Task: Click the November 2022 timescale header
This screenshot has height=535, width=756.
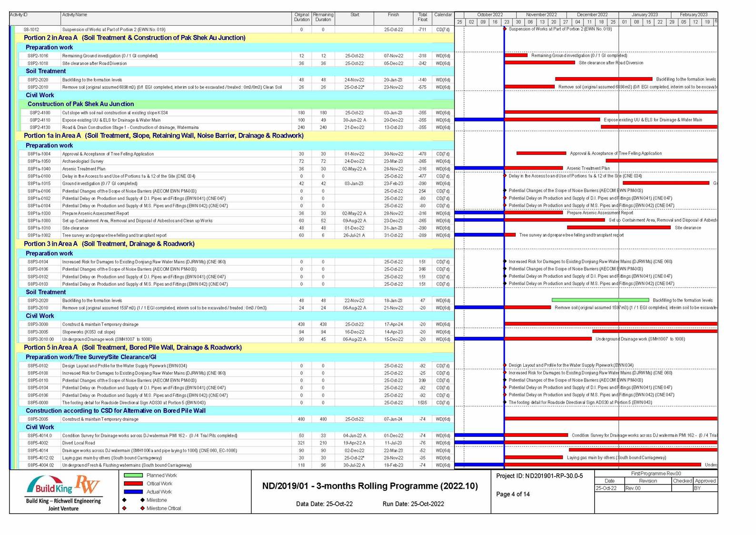Action: pos(541,15)
